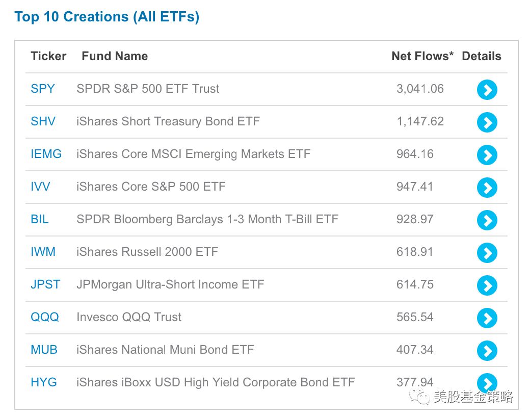Click details arrow for QQQ row
The height and width of the screenshot is (420, 530).
(487, 318)
